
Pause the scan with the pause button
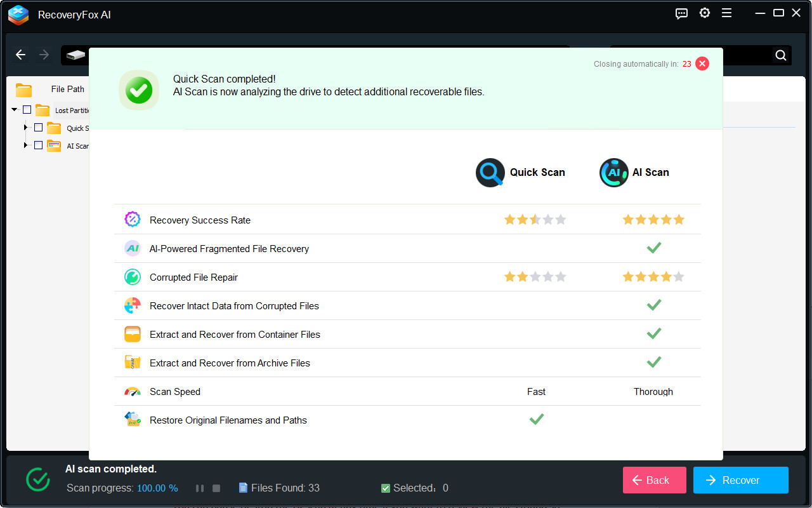point(200,488)
